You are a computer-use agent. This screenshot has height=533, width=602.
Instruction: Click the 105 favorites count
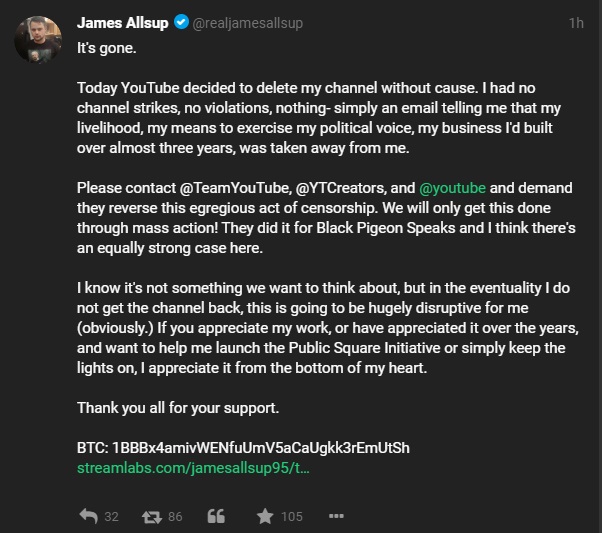291,517
